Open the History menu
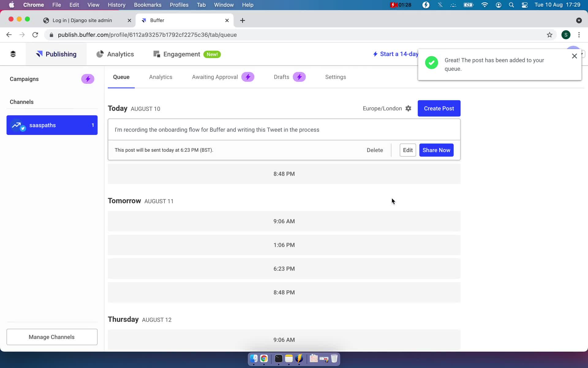This screenshot has height=368, width=588. click(x=116, y=5)
